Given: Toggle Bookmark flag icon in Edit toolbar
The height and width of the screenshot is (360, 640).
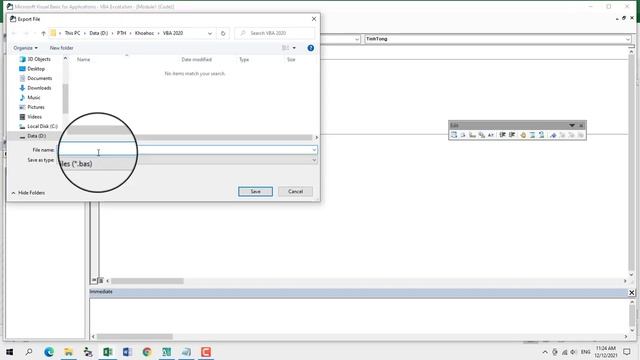Looking at the screenshot, I should 553,135.
